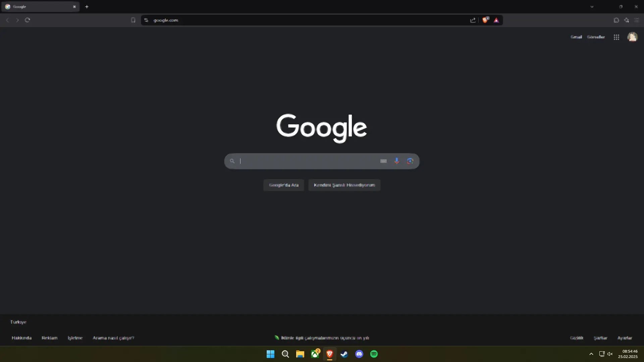Open Brave Rewards triangle icon
Screen dimensions: 644x362
pos(496,20)
